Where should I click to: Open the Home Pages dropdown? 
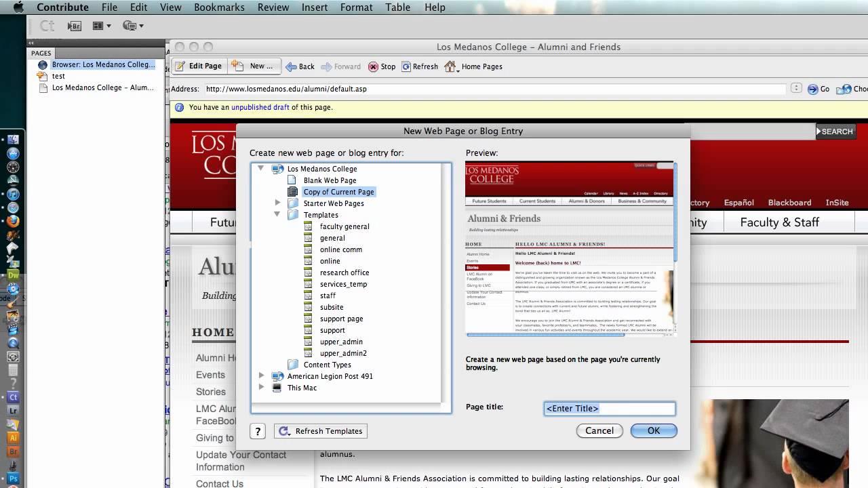pyautogui.click(x=473, y=66)
